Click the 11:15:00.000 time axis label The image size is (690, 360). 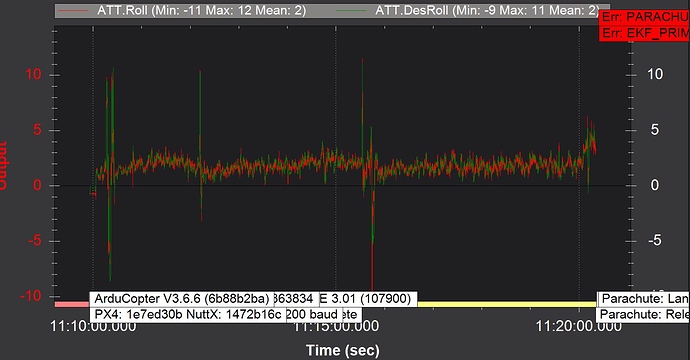(336, 327)
